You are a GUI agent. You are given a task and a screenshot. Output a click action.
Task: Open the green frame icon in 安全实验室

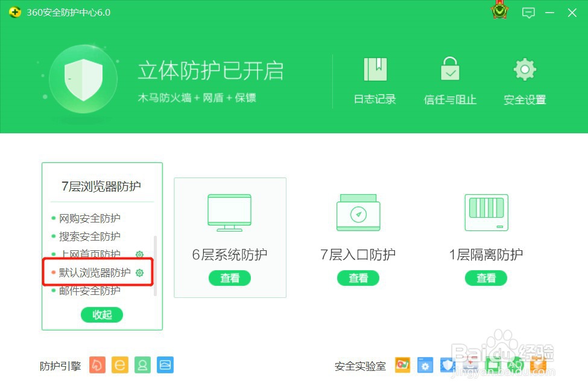tap(493, 365)
